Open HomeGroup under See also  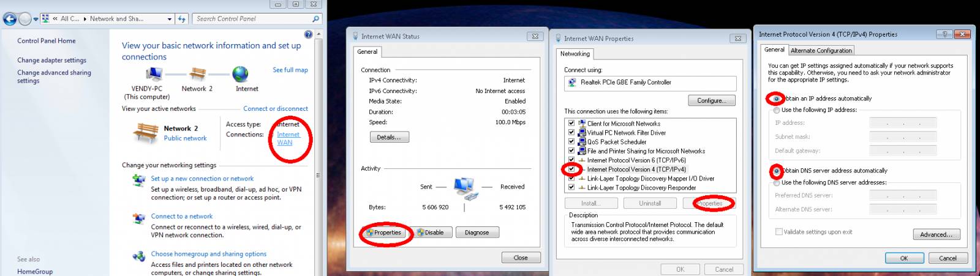[35, 272]
